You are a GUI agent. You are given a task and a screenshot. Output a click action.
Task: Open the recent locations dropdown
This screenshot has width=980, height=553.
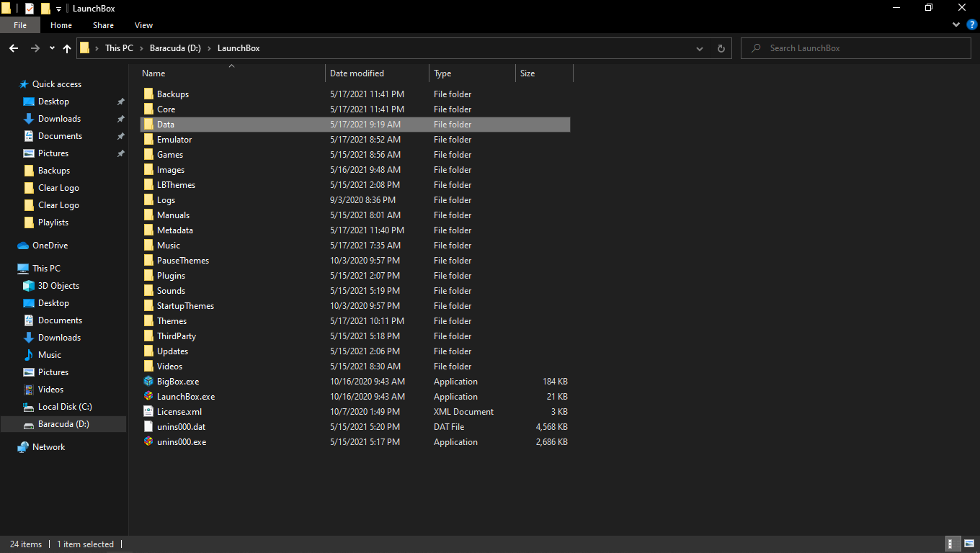point(52,48)
